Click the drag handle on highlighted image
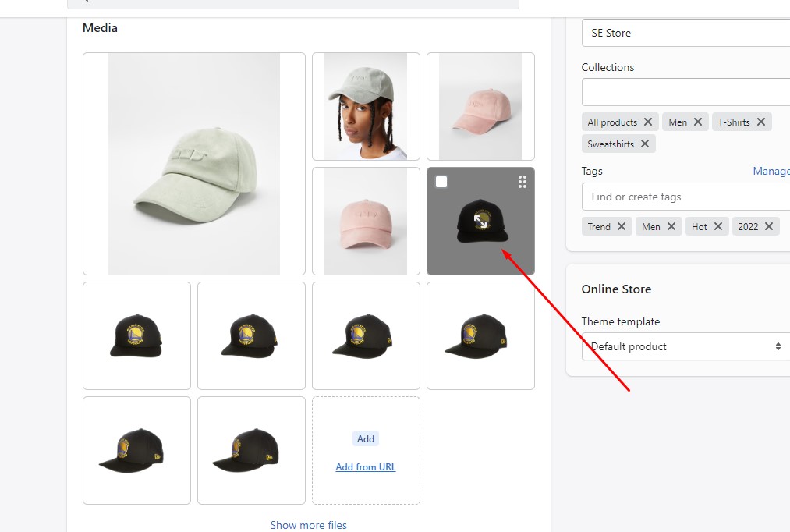Image resolution: width=790 pixels, height=532 pixels. (x=522, y=182)
